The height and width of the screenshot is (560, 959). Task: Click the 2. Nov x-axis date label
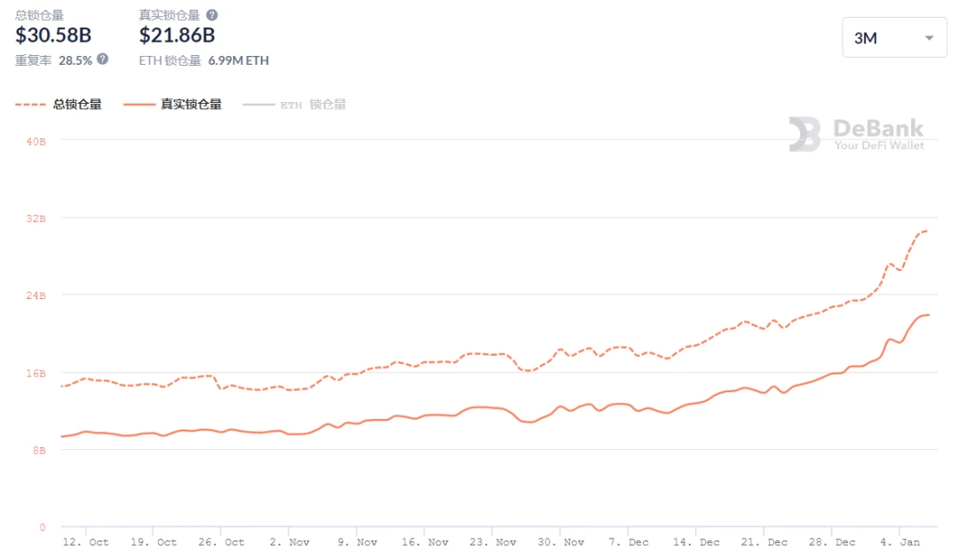(289, 542)
